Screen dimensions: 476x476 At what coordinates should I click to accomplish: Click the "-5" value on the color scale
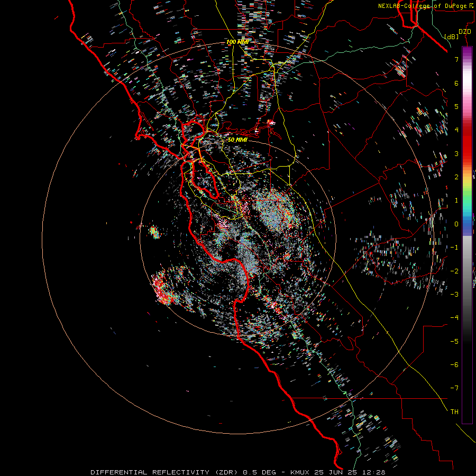click(x=454, y=342)
